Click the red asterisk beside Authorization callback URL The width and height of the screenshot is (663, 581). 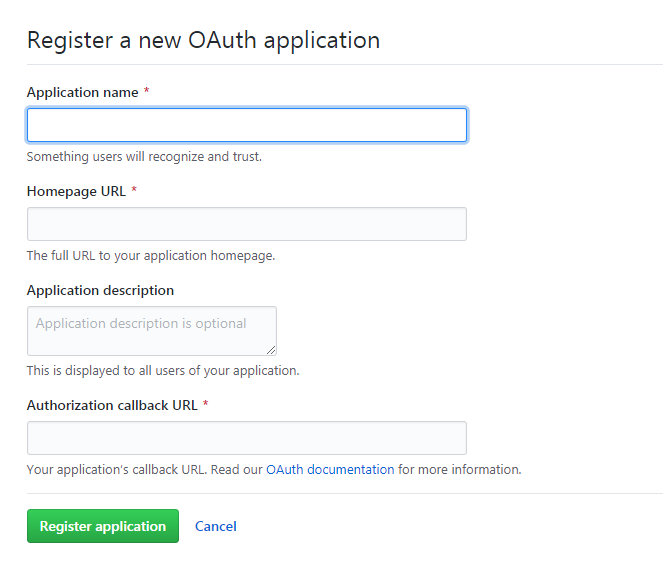[206, 405]
